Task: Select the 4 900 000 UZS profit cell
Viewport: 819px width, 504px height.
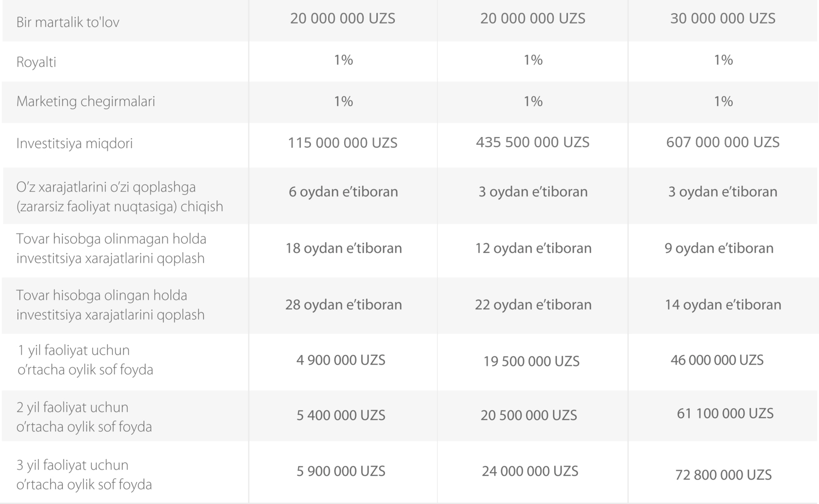Action: pos(341,360)
